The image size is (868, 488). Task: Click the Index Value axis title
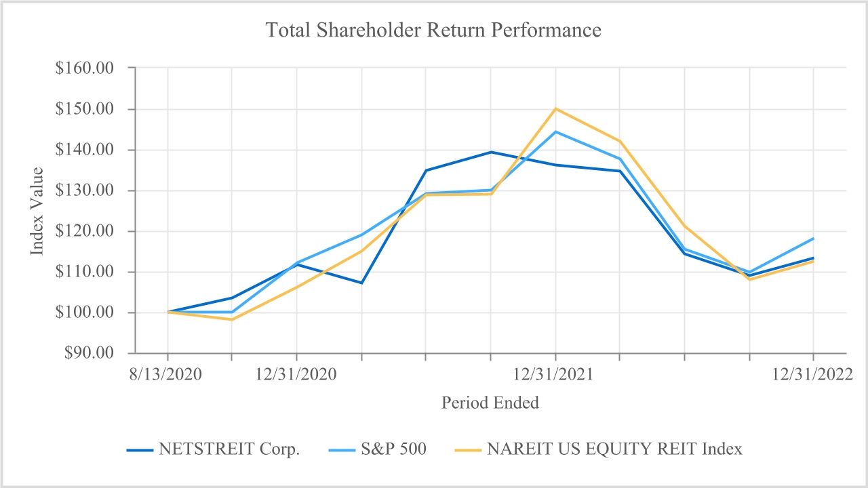[37, 211]
